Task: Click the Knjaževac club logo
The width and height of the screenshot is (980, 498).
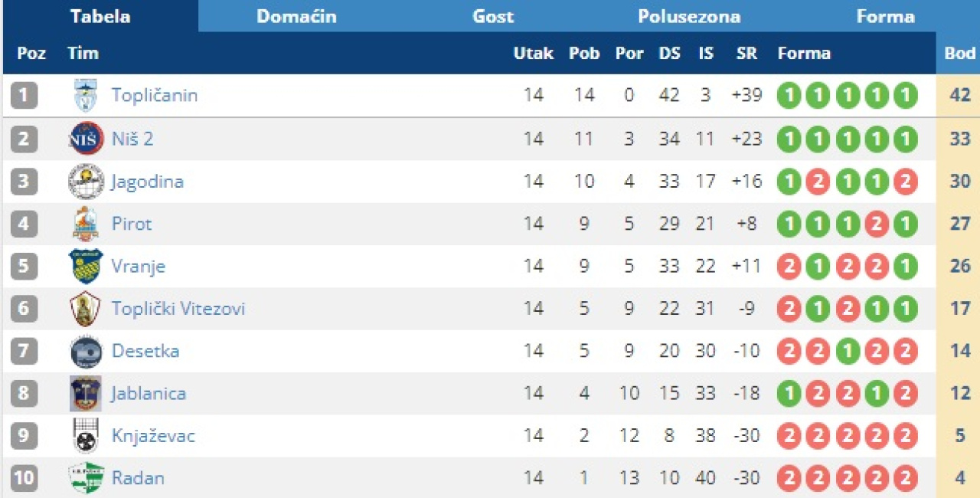Action: click(x=85, y=436)
